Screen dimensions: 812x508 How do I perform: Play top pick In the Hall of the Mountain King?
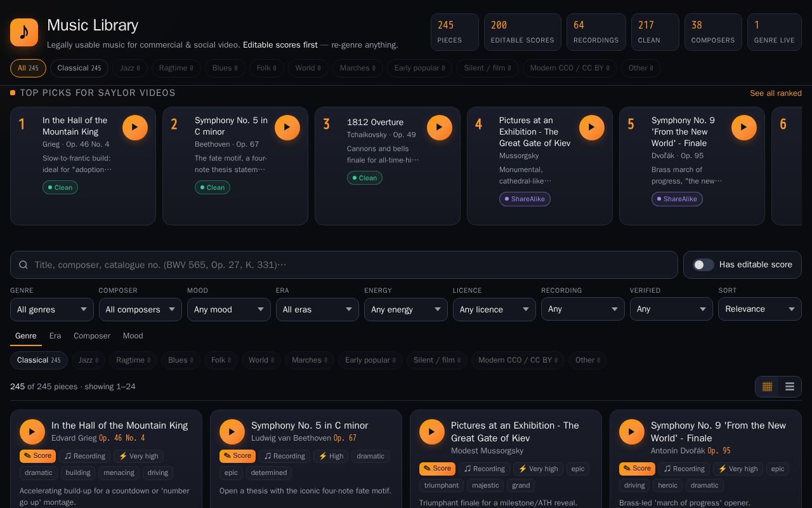[135, 127]
